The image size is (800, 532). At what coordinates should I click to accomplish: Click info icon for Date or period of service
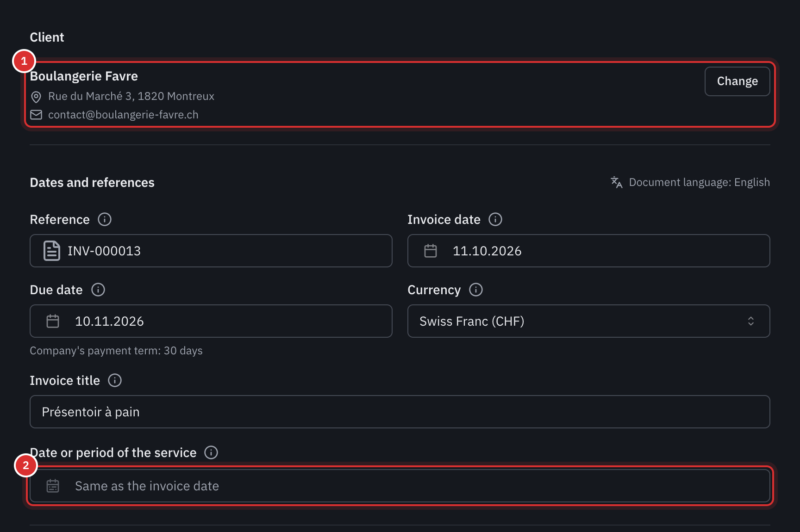pos(211,452)
